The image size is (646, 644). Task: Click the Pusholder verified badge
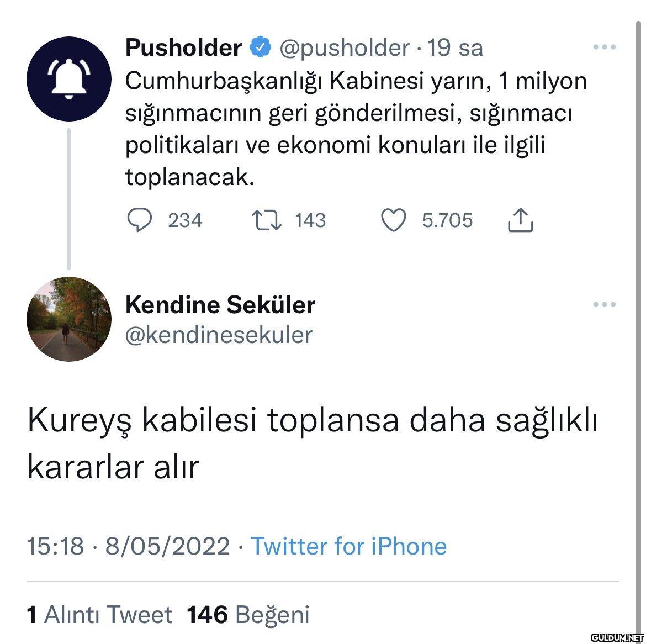click(261, 48)
